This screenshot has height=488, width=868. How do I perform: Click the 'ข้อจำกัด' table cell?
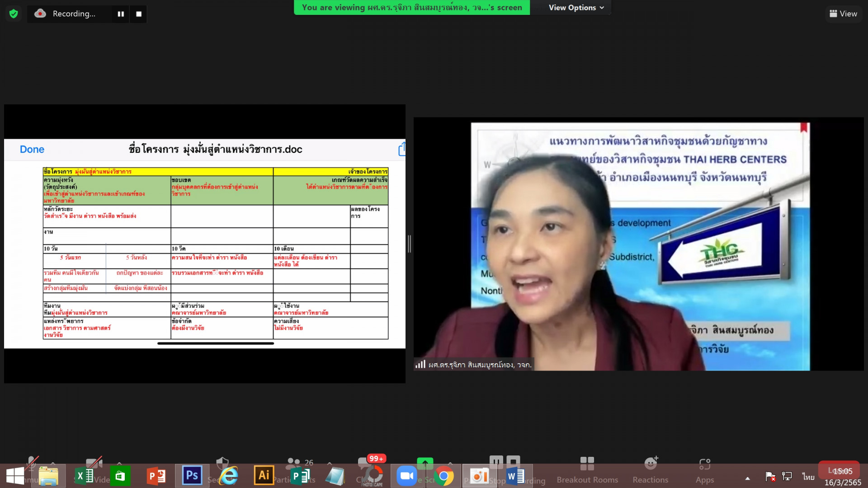pyautogui.click(x=222, y=328)
